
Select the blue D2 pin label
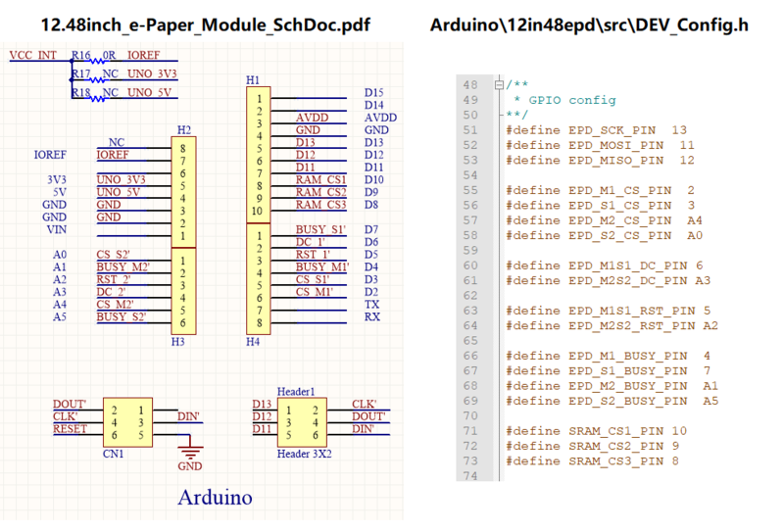(x=371, y=292)
